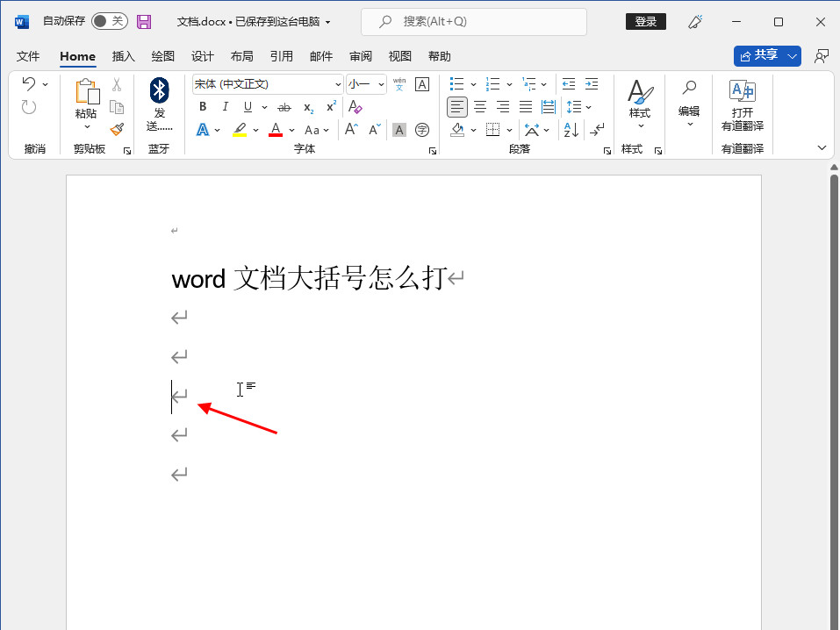
Task: Expand the multilevel list dropdown
Action: pos(543,84)
